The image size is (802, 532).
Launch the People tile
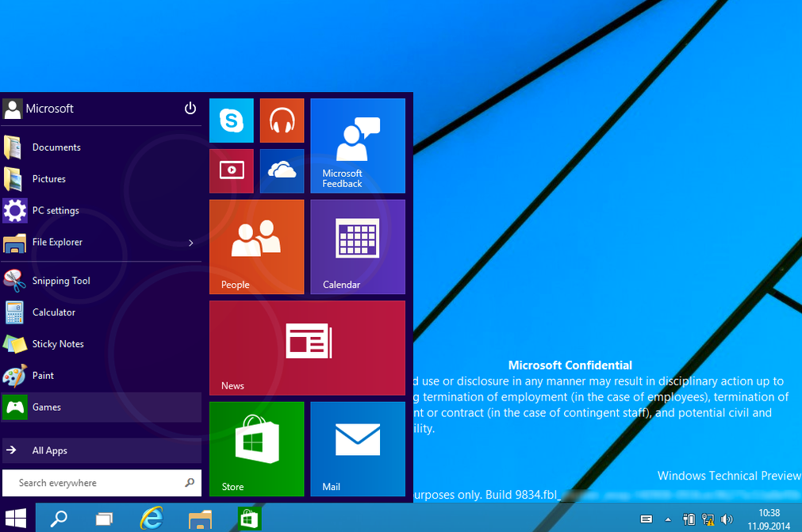[x=256, y=247]
